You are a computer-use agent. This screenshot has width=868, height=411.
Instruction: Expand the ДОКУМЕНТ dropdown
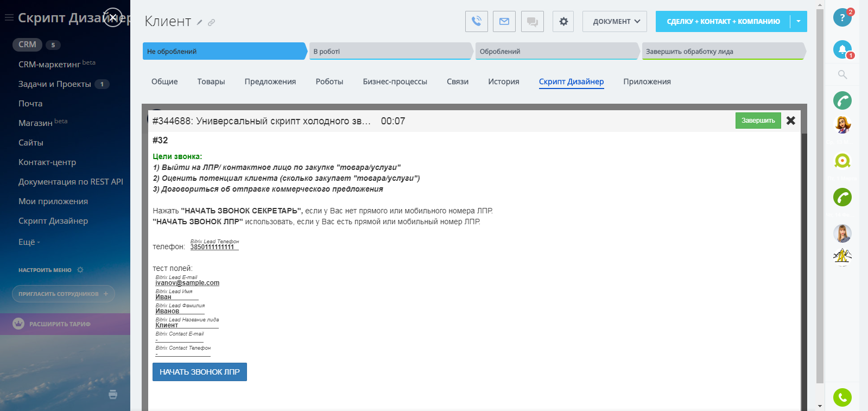pyautogui.click(x=616, y=22)
